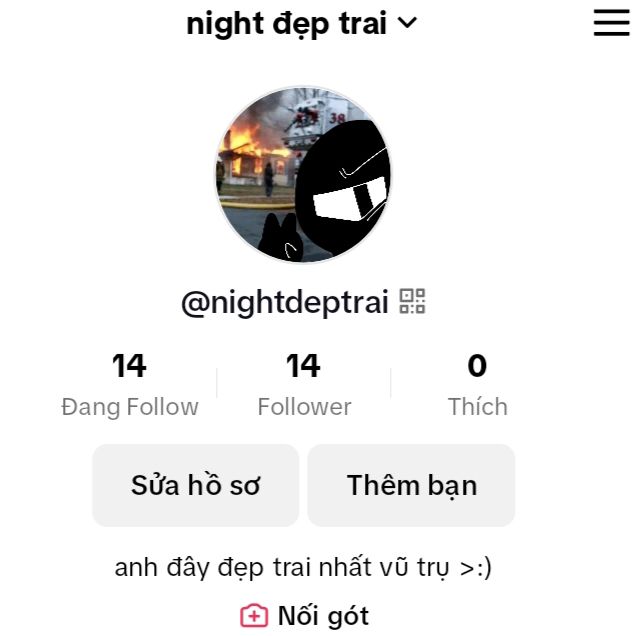The width and height of the screenshot is (636, 636).
Task: Tap the black masked character in avatar
Action: [x=343, y=189]
